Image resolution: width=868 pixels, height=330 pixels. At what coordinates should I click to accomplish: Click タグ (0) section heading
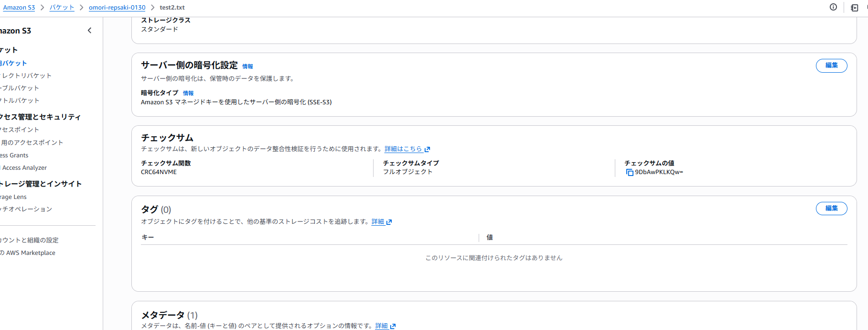(156, 209)
